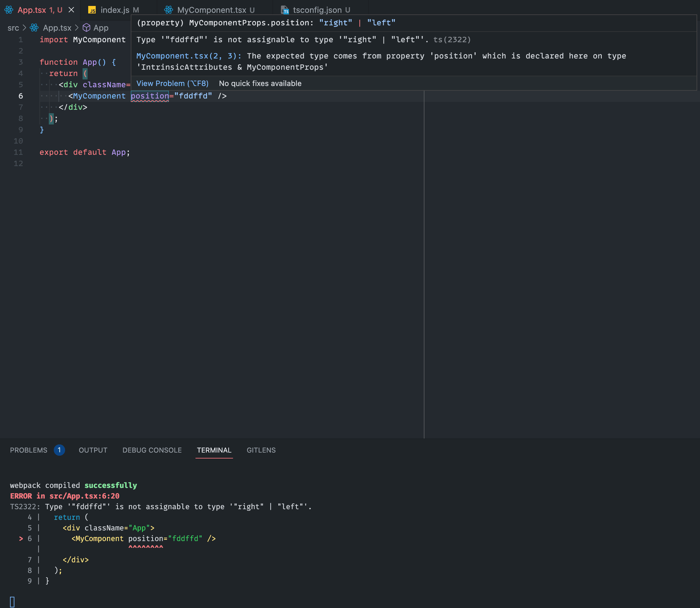Open the tsconfig.json tab
Image resolution: width=700 pixels, height=608 pixels.
tap(317, 10)
